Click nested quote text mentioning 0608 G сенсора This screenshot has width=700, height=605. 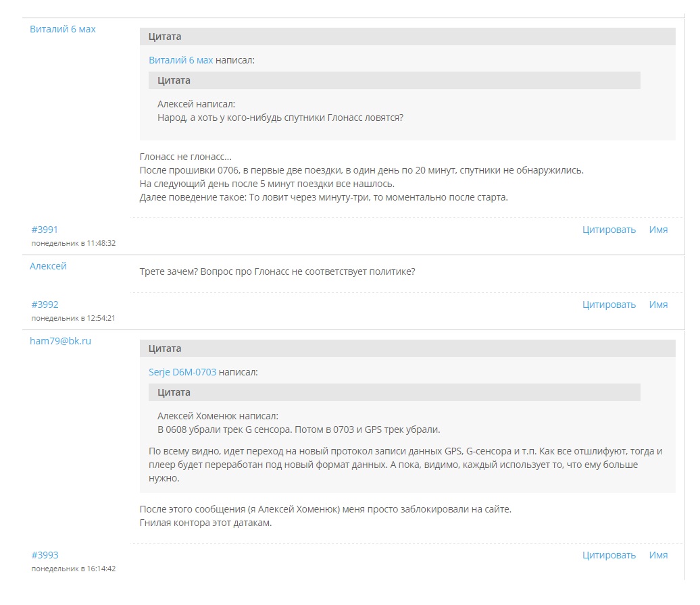(x=299, y=429)
